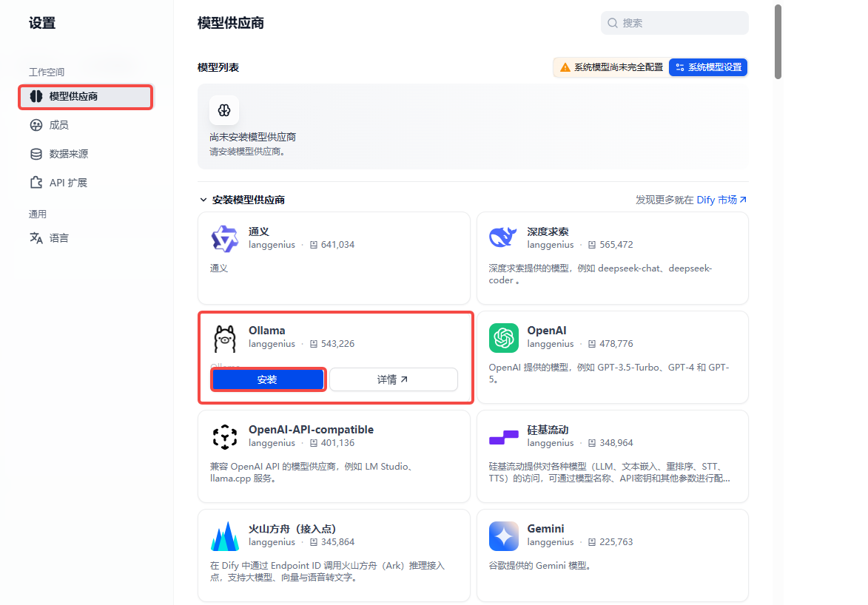Click download count 478,776 on OpenAI
Image resolution: width=868 pixels, height=605 pixels.
click(616, 344)
